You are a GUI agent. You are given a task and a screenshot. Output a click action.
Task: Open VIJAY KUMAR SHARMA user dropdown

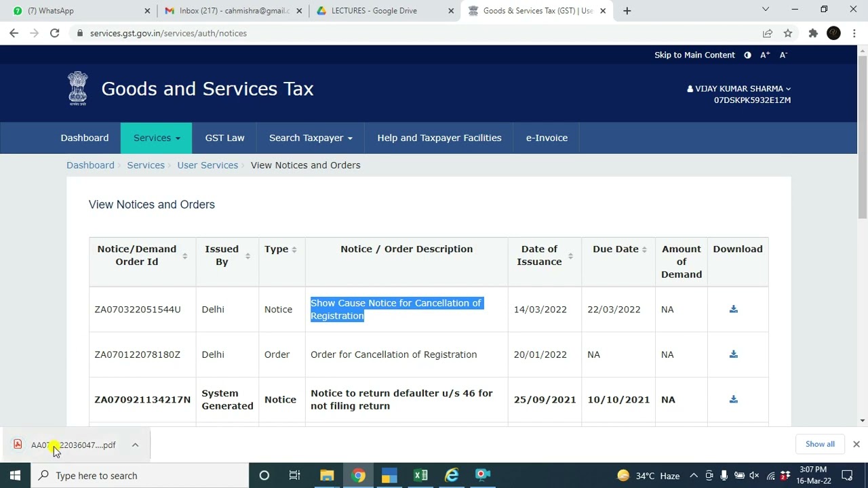tap(738, 89)
